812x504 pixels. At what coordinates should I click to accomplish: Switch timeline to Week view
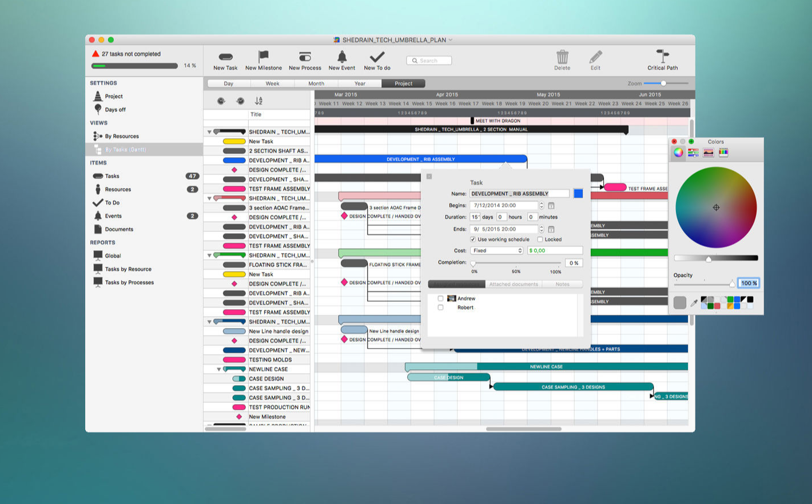tap(272, 83)
